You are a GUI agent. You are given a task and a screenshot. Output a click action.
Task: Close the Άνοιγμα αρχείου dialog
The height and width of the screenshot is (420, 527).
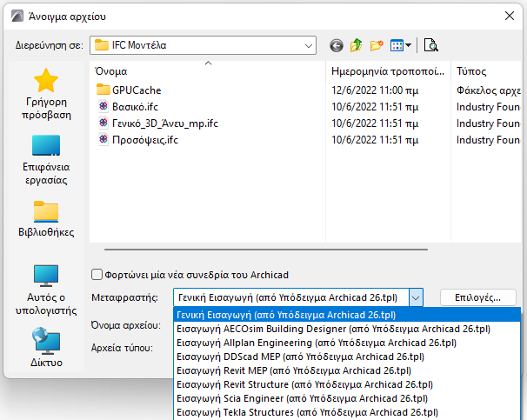510,16
